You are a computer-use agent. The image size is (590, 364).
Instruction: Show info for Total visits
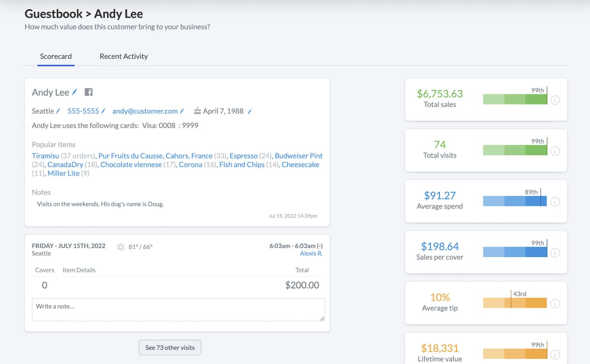(x=555, y=151)
